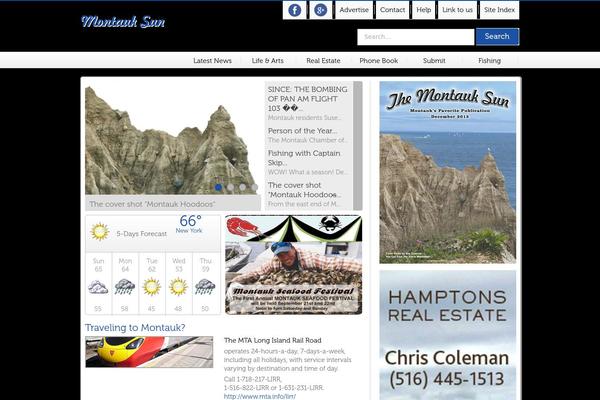Image resolution: width=600 pixels, height=400 pixels.
Task: Open the Latest News menu
Action: click(x=212, y=60)
